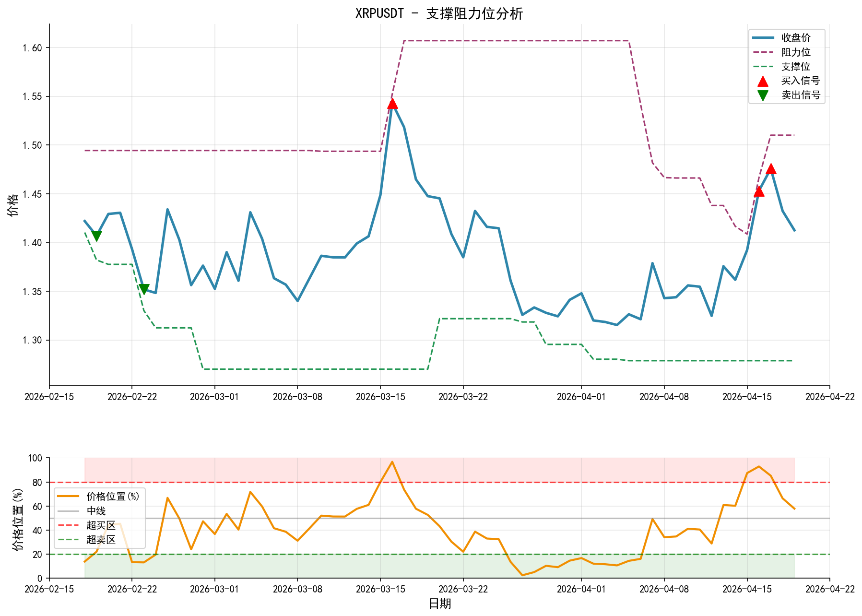Click the 1.60 tick on the price axis
862x616 pixels.
coord(32,47)
